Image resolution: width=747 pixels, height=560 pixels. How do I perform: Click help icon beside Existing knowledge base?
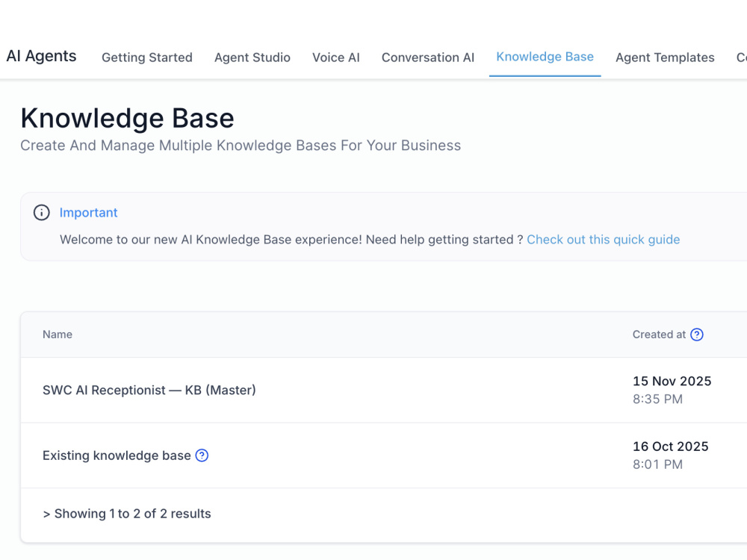click(x=202, y=455)
